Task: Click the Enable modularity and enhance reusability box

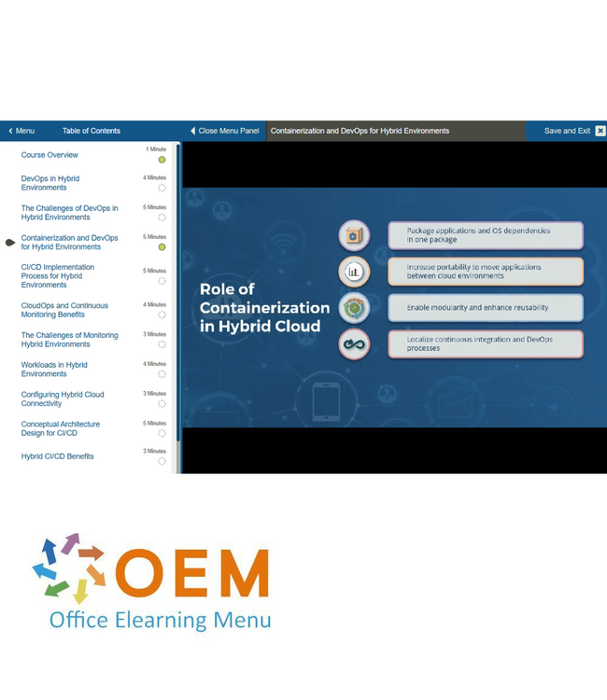Action: [x=485, y=307]
